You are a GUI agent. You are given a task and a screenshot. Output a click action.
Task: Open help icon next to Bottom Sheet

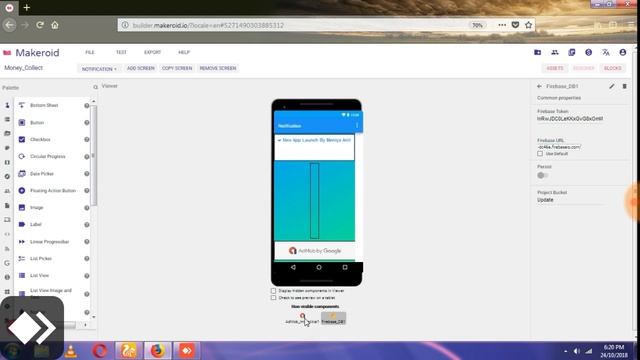(x=87, y=106)
